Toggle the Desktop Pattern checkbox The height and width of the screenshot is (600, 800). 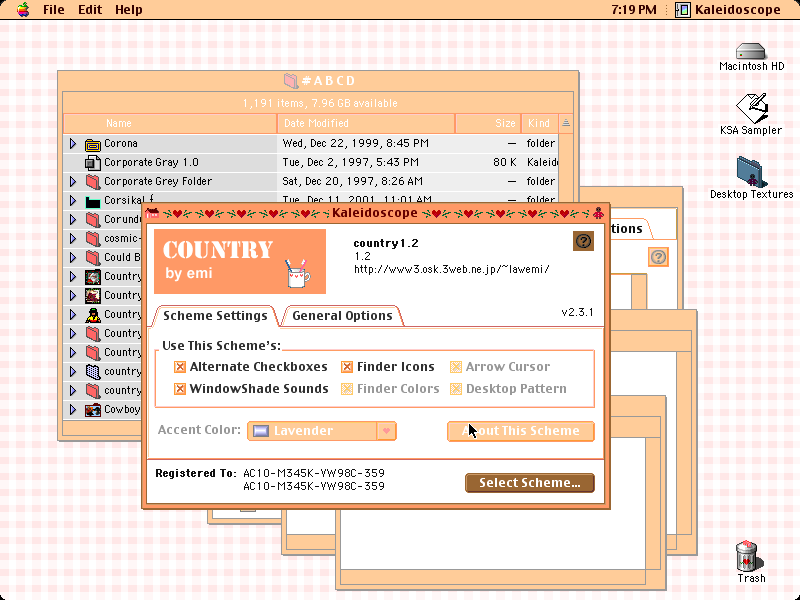456,389
